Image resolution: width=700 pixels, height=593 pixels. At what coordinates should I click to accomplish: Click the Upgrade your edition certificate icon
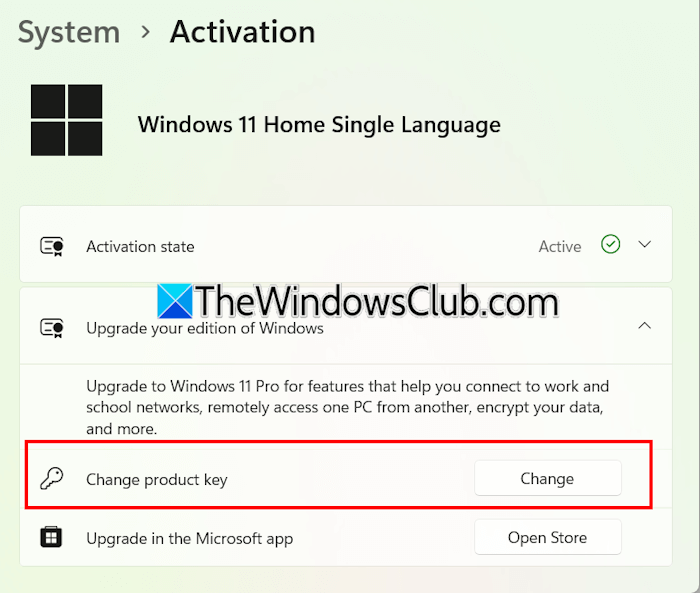(x=52, y=327)
